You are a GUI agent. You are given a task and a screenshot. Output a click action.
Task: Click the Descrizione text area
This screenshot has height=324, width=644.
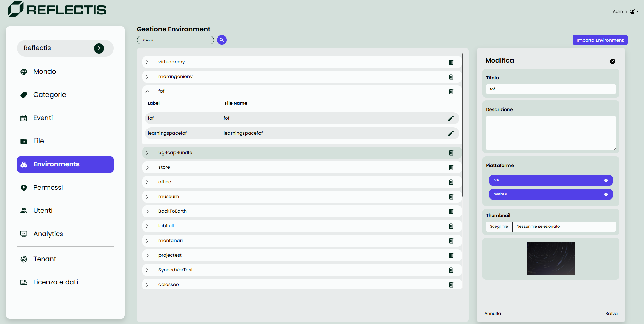point(550,133)
